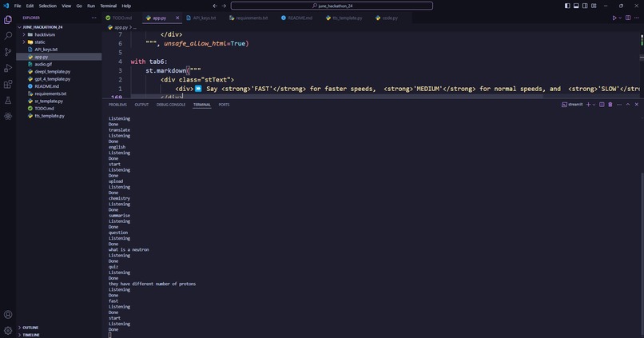Open the Manage gear icon
Viewport: 644px width, 338px height.
[x=8, y=330]
